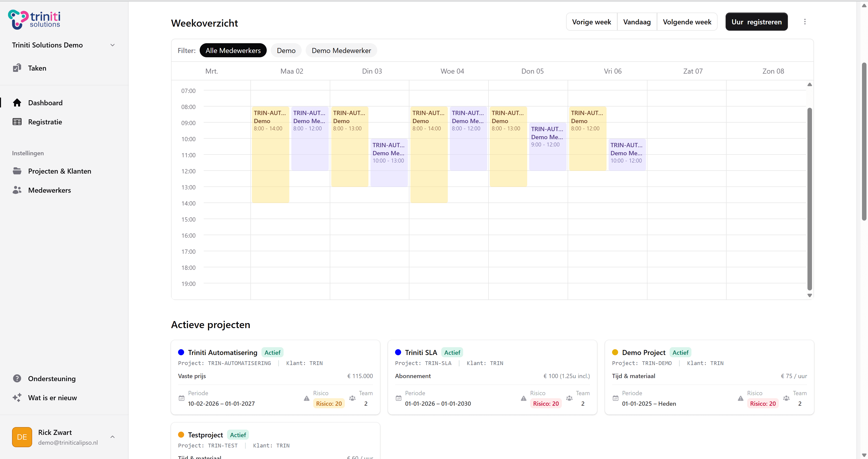Go to Vandaag in the week view
868x459 pixels.
click(637, 22)
